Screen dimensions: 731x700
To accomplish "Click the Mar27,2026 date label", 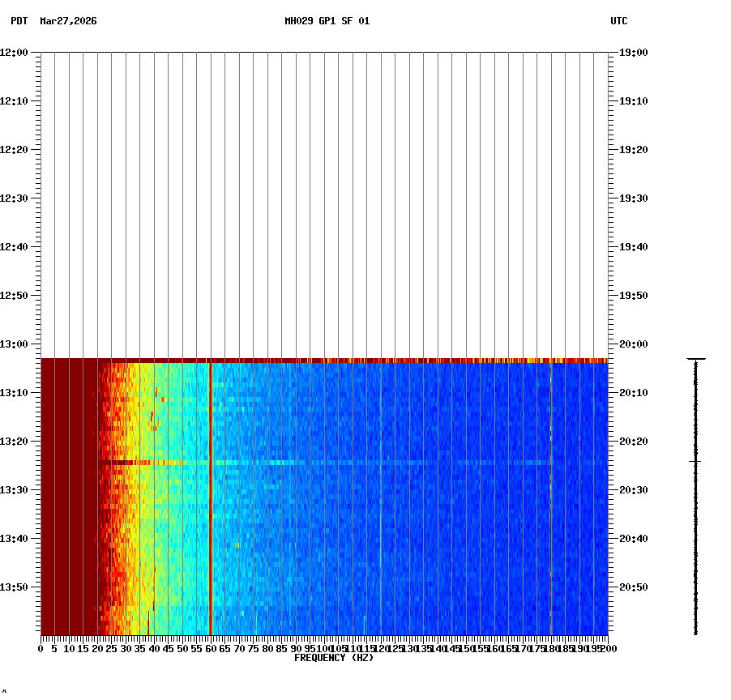I will tap(68, 23).
